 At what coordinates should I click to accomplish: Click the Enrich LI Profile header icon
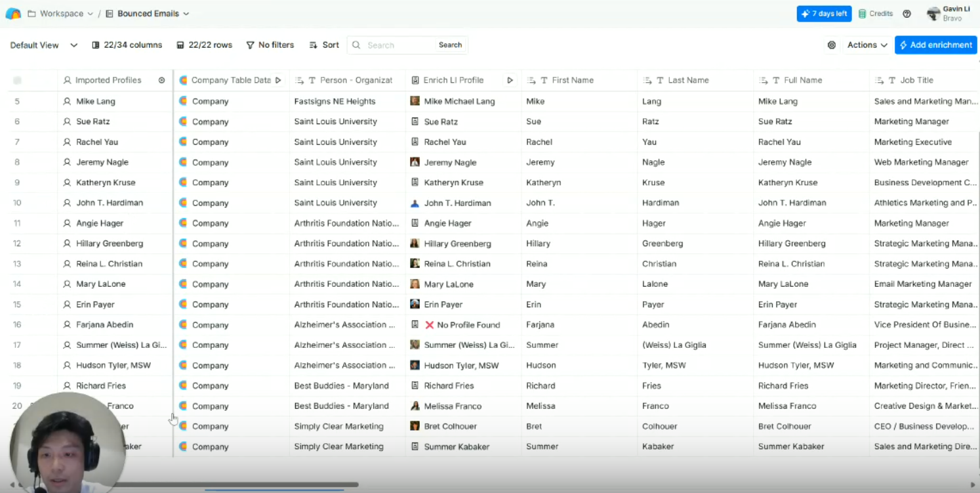pos(415,80)
